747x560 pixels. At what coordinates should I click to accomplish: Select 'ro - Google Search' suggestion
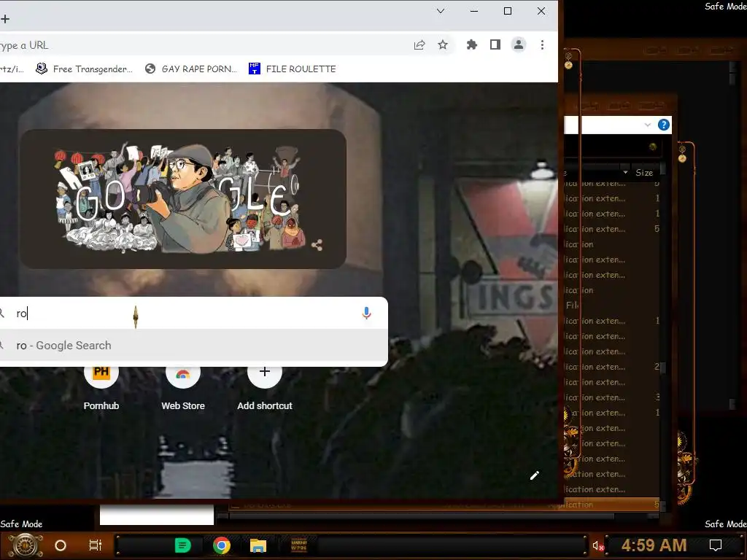coord(193,346)
